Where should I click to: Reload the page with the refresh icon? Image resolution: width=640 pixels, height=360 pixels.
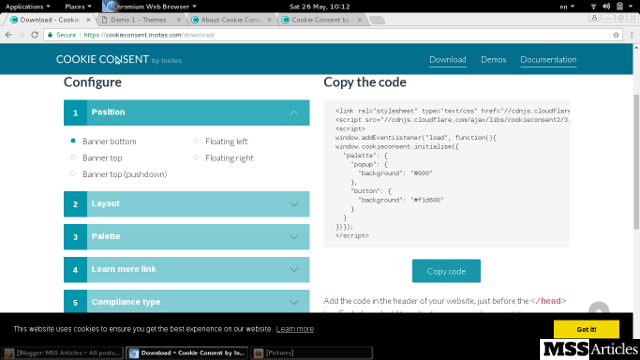(35, 35)
